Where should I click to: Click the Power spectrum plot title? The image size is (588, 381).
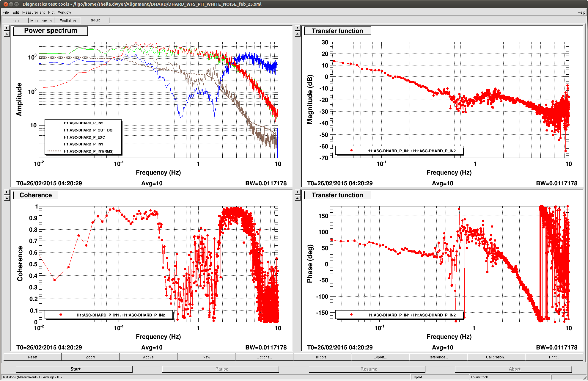[51, 31]
